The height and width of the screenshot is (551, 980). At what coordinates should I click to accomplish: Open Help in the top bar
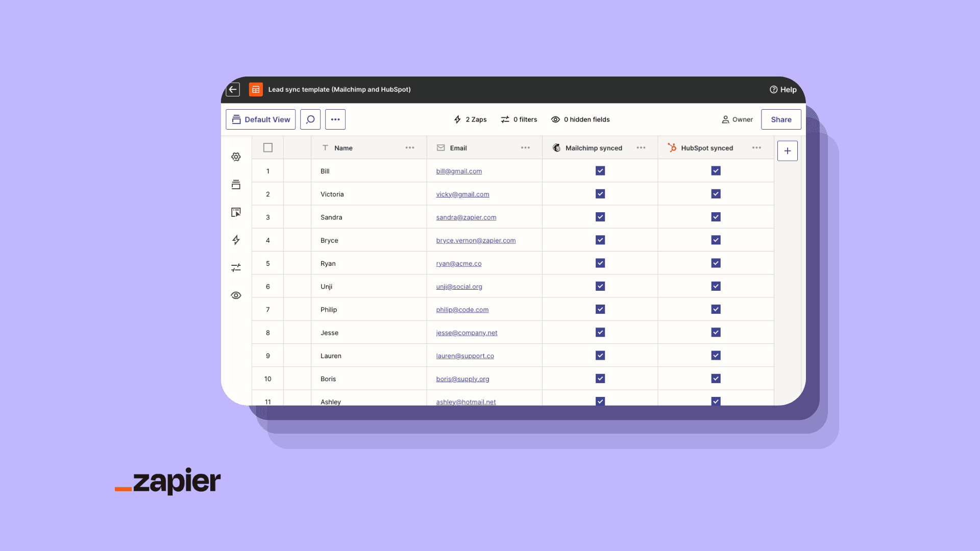[783, 89]
